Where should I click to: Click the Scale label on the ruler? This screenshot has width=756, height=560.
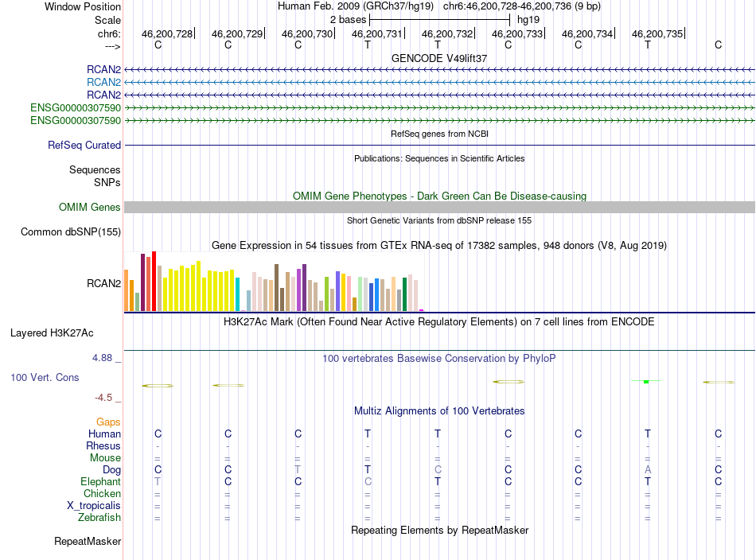coord(107,20)
